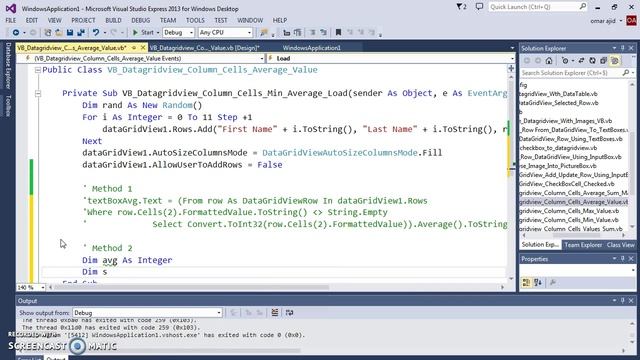
Task: Click the Navigate Backward arrow icon
Action: 16,32
